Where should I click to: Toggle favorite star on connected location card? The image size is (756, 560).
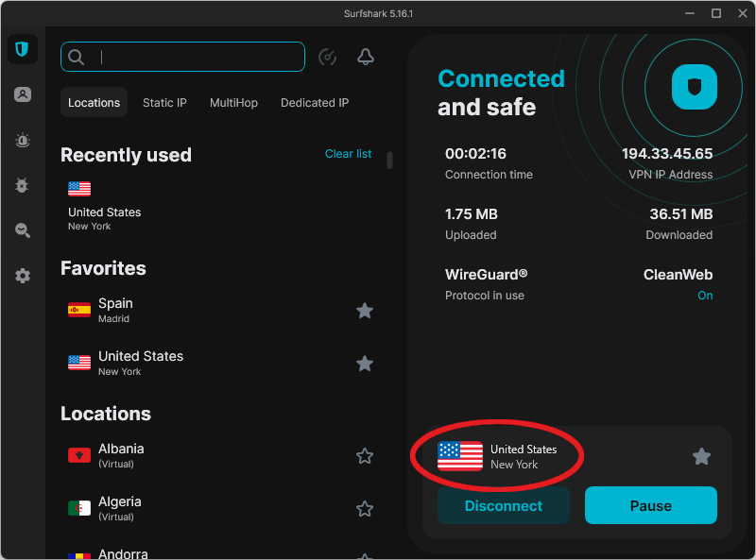(x=701, y=456)
